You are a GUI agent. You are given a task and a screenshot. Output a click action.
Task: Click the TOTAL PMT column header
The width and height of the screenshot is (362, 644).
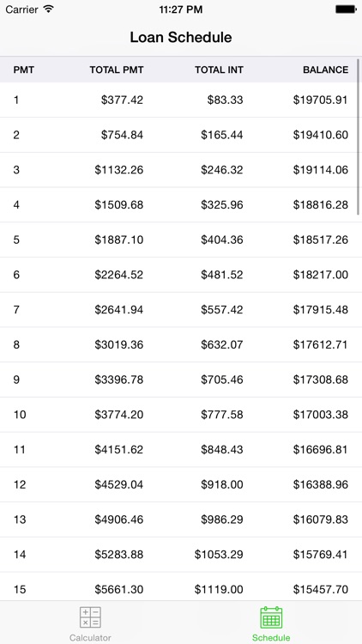[x=117, y=70]
